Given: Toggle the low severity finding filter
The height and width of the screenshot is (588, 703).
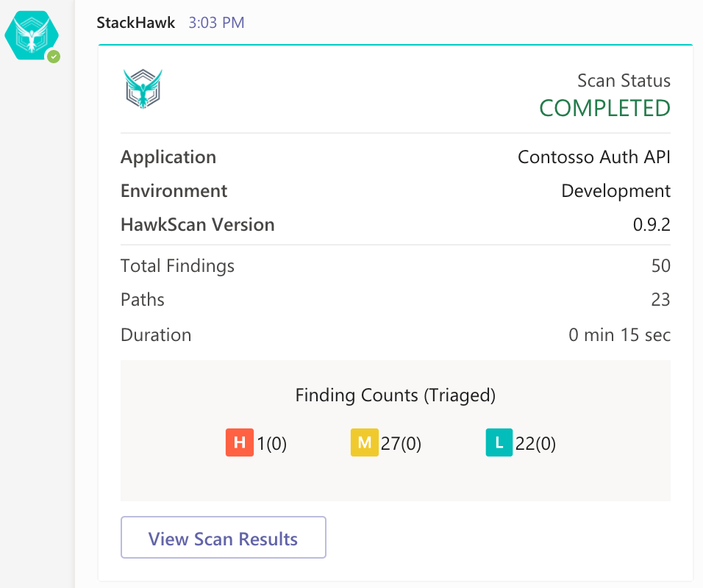Looking at the screenshot, I should [x=499, y=442].
